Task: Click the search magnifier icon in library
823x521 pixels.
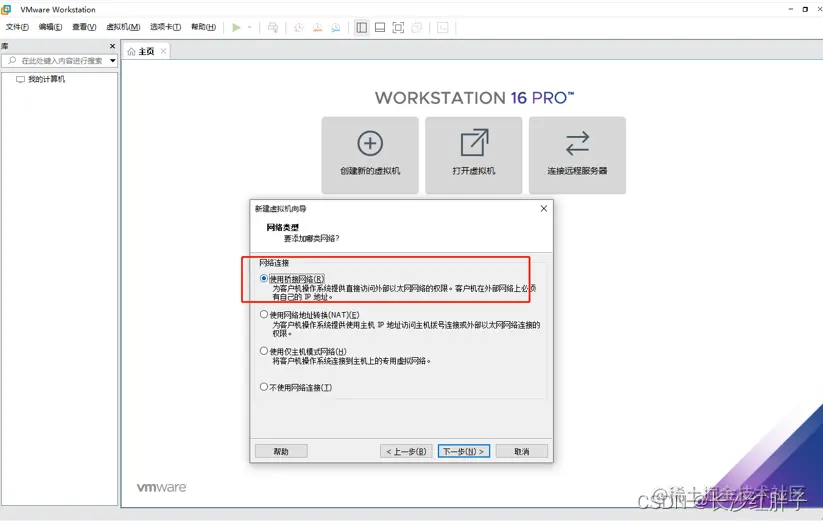Action: pyautogui.click(x=12, y=60)
